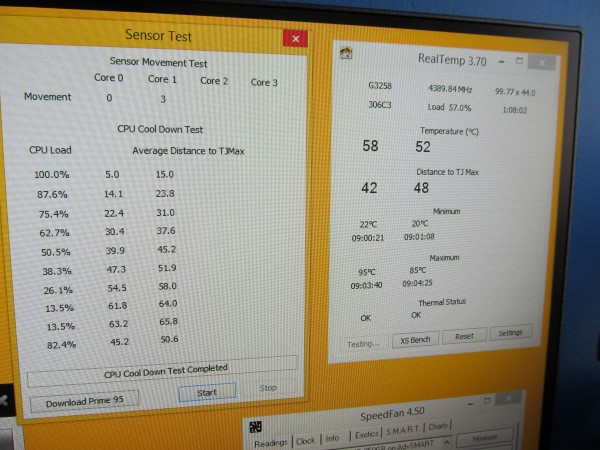Click the 100.0% CPU Load row

tap(104, 174)
